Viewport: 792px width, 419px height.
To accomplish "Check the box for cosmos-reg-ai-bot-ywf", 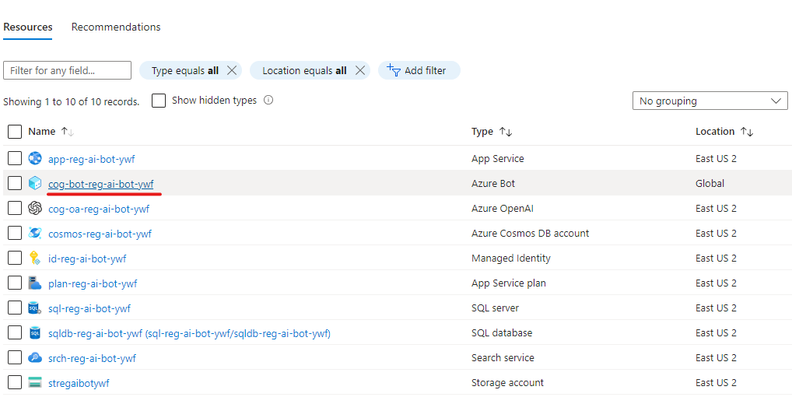I will coord(15,233).
